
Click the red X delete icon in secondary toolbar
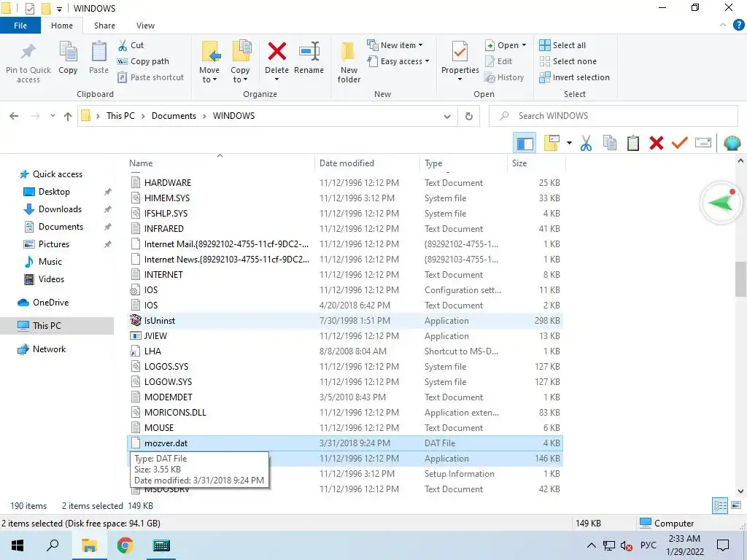(657, 143)
